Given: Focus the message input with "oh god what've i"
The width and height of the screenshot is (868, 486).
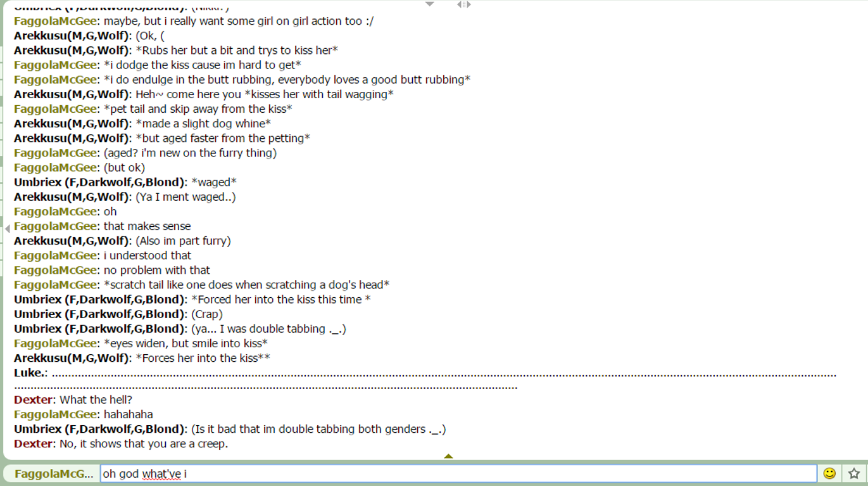Looking at the screenshot, I should coord(458,473).
